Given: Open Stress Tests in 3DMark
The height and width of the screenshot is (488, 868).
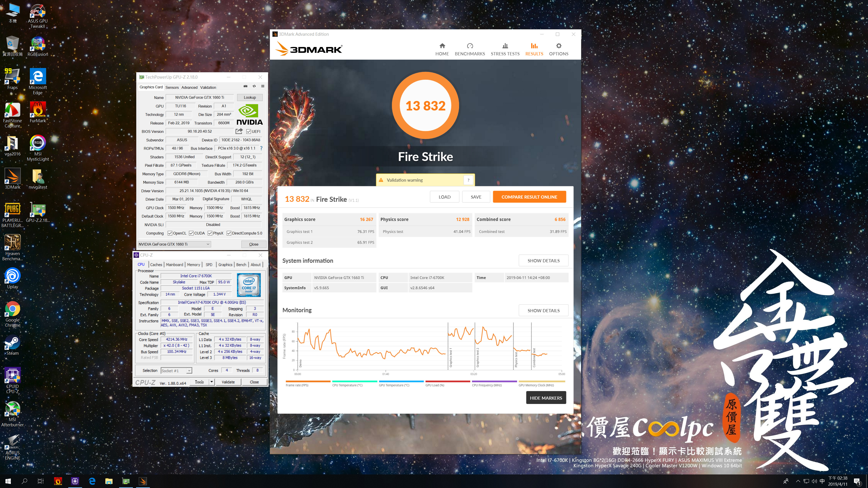Looking at the screenshot, I should coord(505,49).
